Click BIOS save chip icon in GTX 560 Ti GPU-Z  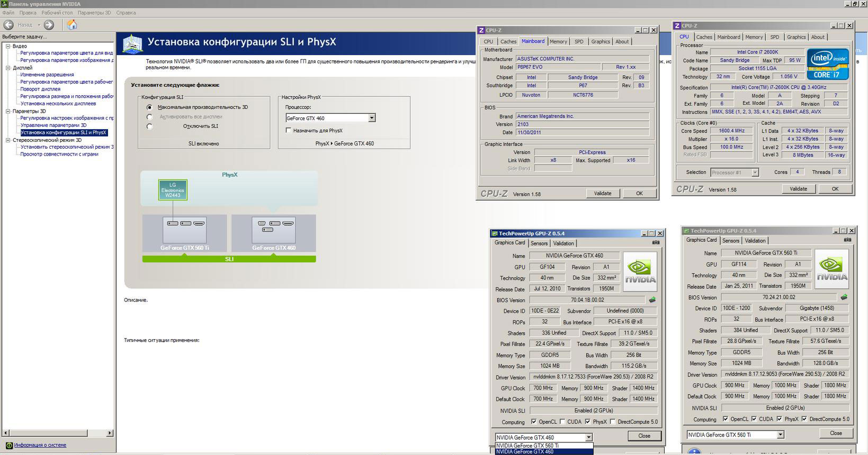pos(844,297)
